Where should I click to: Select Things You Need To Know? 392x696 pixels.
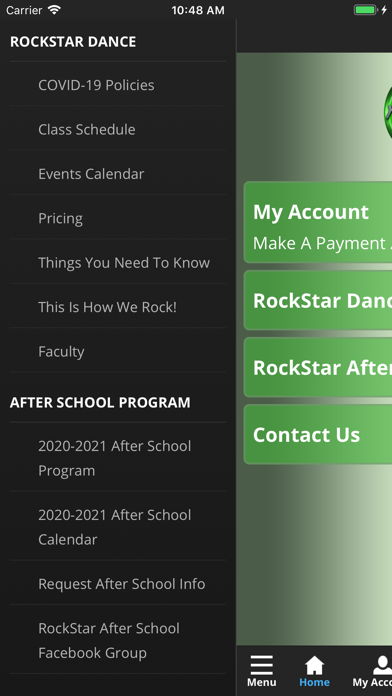[x=118, y=262]
